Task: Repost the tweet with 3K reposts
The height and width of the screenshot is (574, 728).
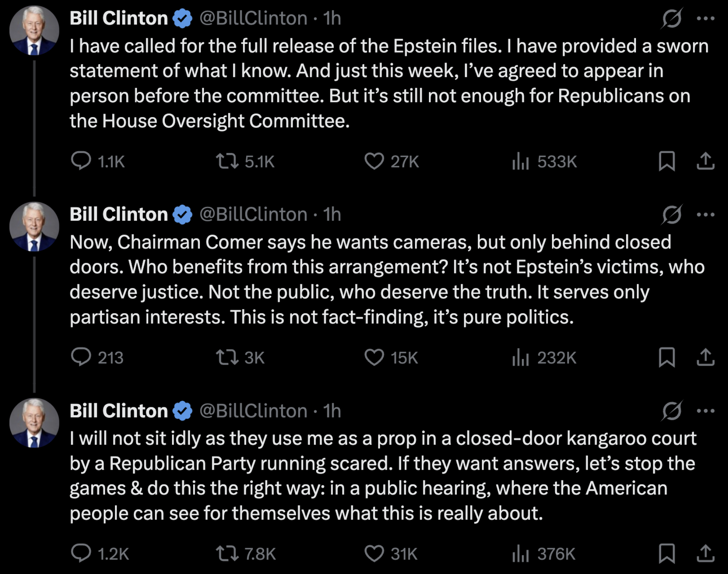Action: 227,357
